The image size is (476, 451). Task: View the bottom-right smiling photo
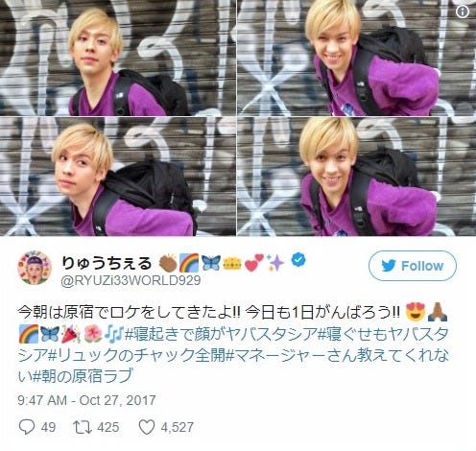[357, 177]
